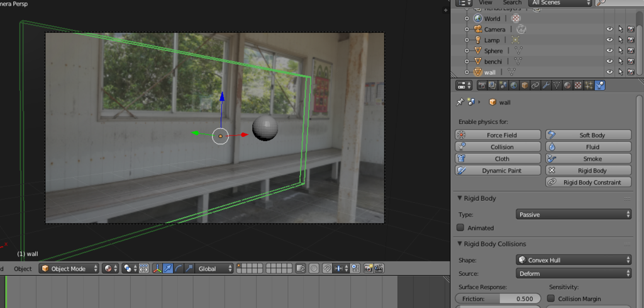The width and height of the screenshot is (644, 308).
Task: Click the lock camera and layers icon
Action: tap(300, 268)
